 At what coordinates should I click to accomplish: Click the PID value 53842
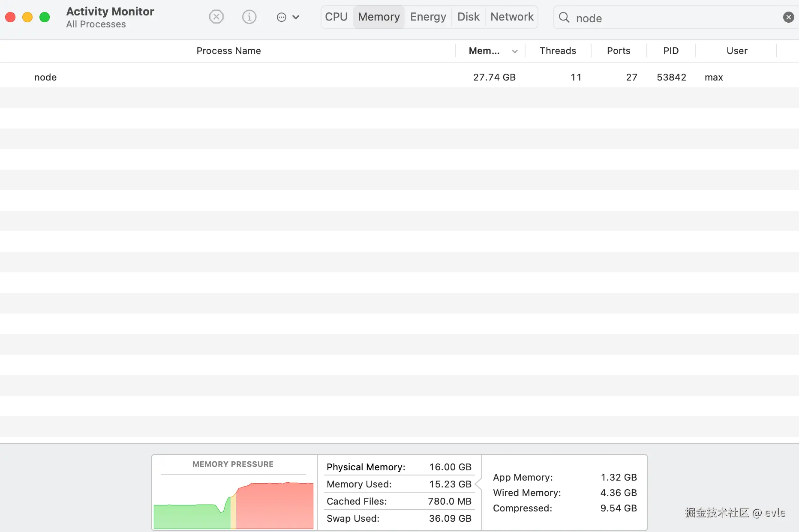click(x=672, y=78)
